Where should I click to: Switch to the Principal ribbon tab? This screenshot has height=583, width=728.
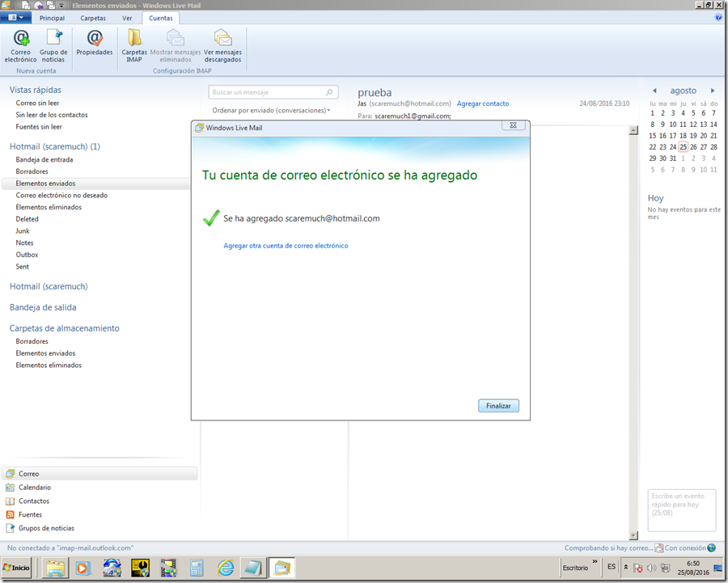point(52,18)
